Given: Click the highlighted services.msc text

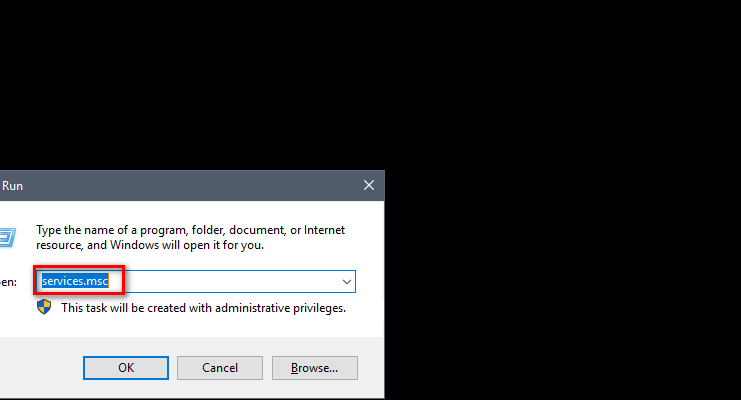Looking at the screenshot, I should [75, 281].
